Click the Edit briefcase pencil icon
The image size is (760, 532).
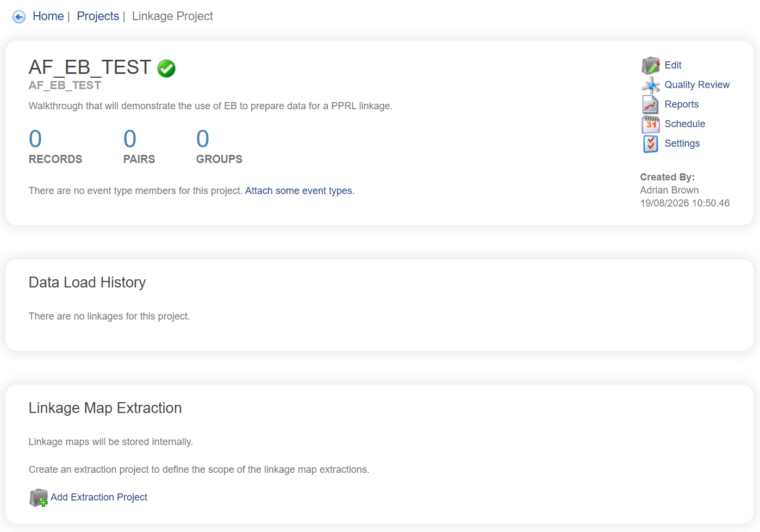pos(650,66)
